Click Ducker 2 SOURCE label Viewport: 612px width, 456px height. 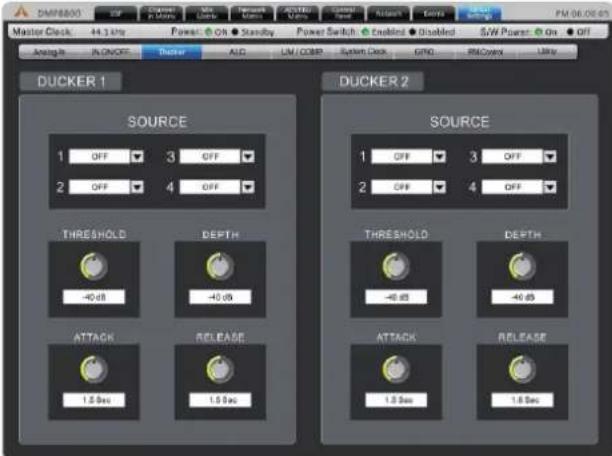click(459, 122)
